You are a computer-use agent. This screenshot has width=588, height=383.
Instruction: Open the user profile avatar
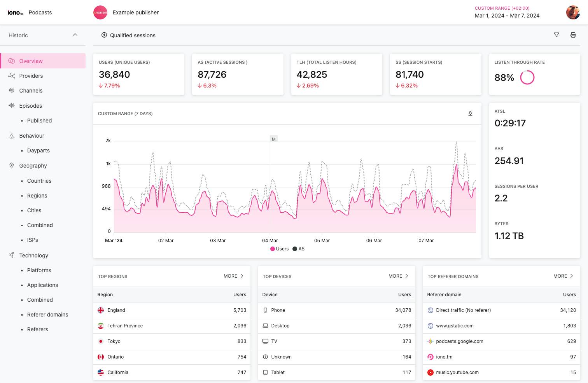[x=573, y=12]
